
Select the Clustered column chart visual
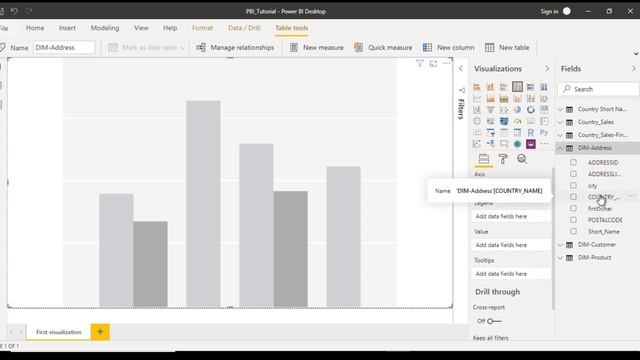(517, 87)
